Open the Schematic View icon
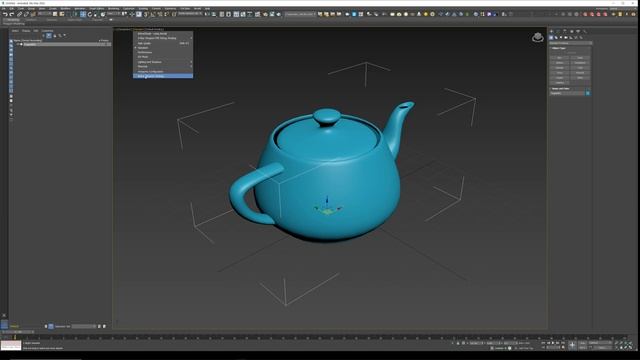The width and height of the screenshot is (640, 360). [250, 14]
